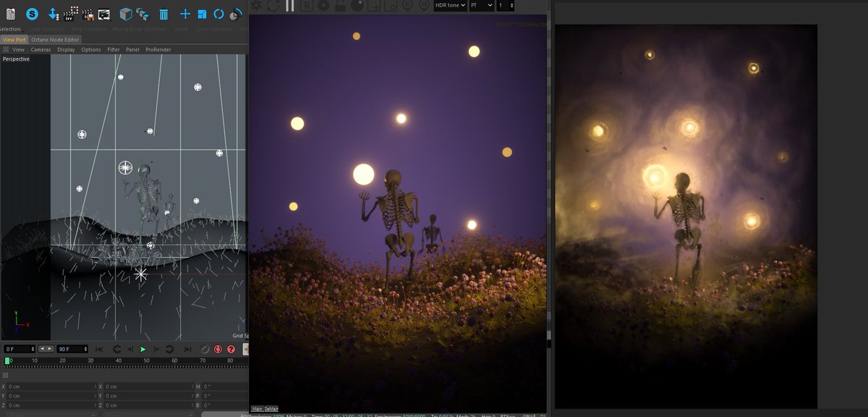Click the Octane focus picker pin icon
The height and width of the screenshot is (417, 868).
[407, 5]
